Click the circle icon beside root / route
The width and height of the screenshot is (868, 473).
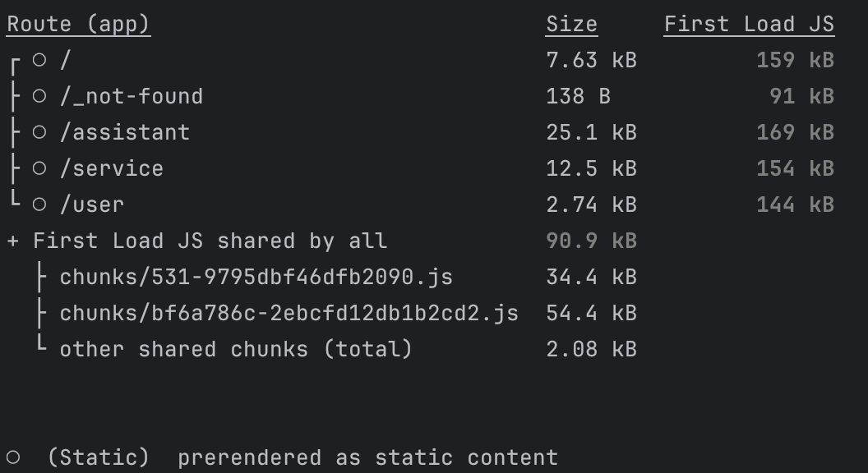[39, 60]
